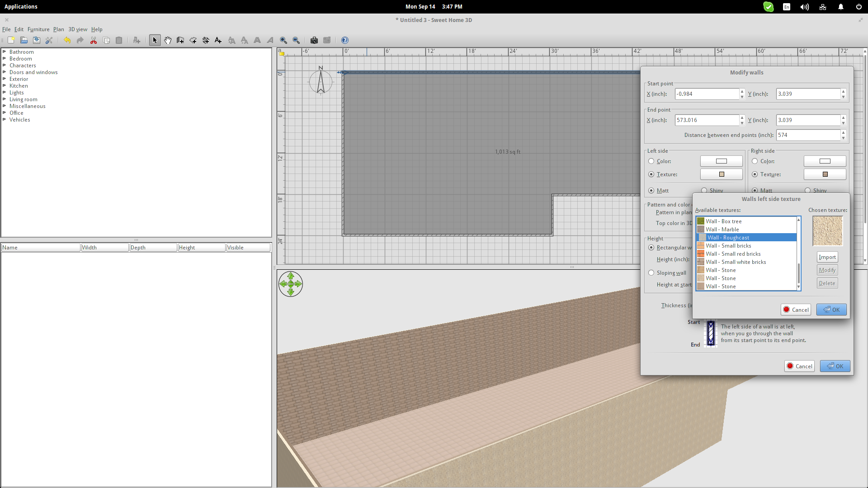Click the Create video icon
The height and width of the screenshot is (488, 868).
pos(327,40)
